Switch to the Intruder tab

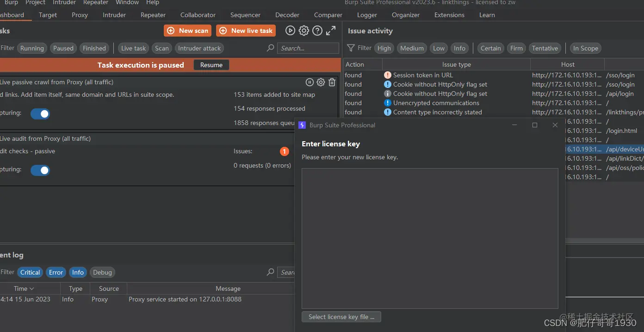(x=114, y=15)
